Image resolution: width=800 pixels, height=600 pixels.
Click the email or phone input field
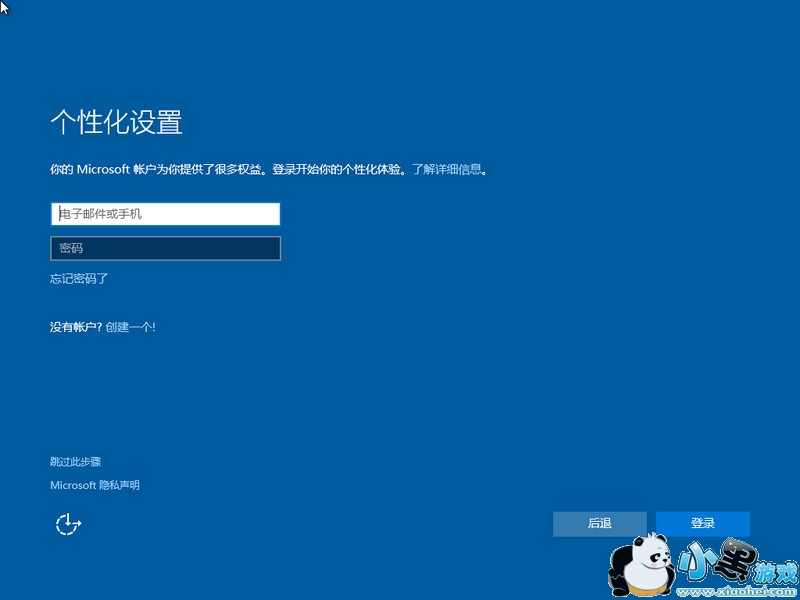click(165, 214)
